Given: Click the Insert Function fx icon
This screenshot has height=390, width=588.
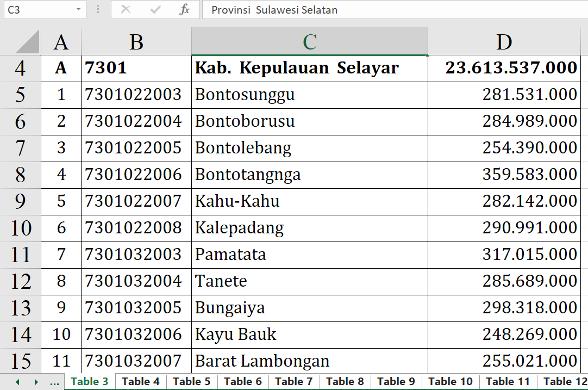Looking at the screenshot, I should (x=185, y=10).
